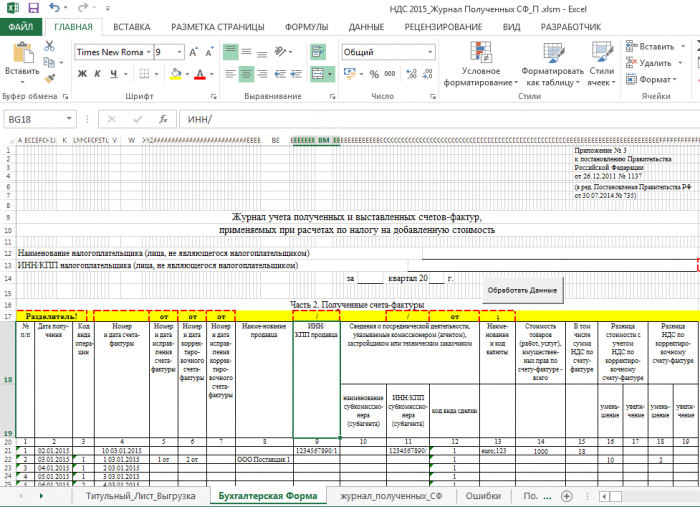Apply accounting currency format

tap(350, 73)
